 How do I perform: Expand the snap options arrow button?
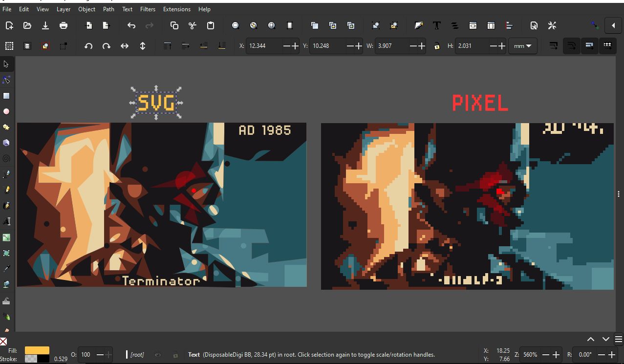coord(613,25)
